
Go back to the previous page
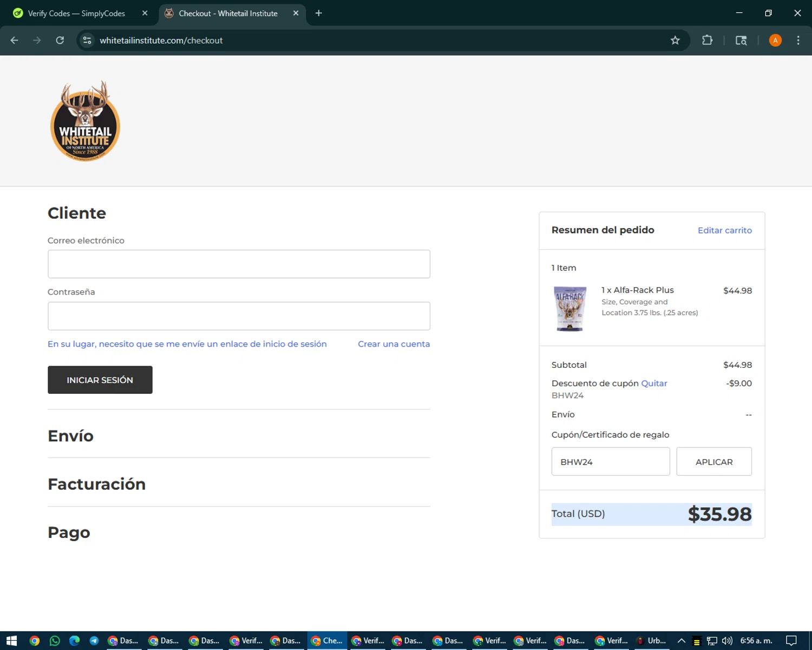(15, 40)
